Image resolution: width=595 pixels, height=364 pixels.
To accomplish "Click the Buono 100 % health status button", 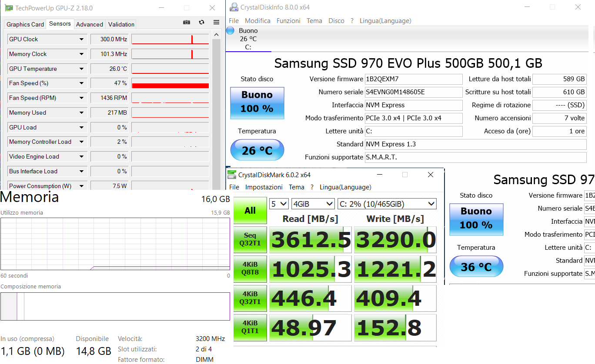I will pyautogui.click(x=257, y=103).
